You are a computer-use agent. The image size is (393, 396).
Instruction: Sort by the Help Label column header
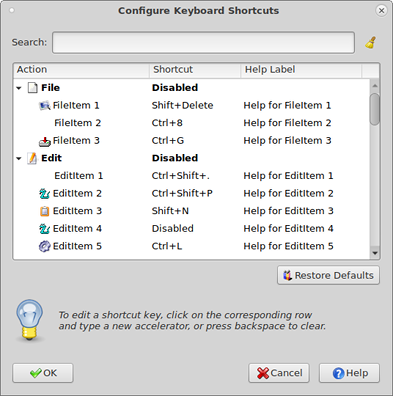[x=301, y=70]
